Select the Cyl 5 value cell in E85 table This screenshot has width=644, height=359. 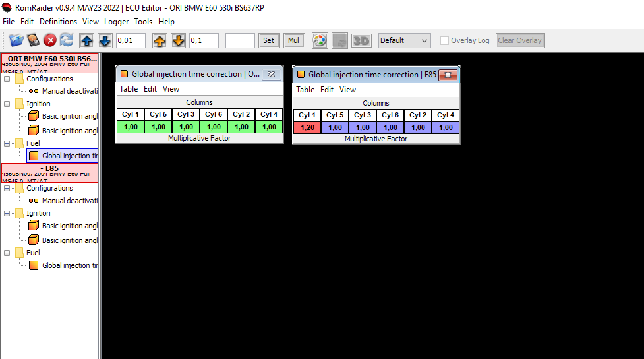335,127
